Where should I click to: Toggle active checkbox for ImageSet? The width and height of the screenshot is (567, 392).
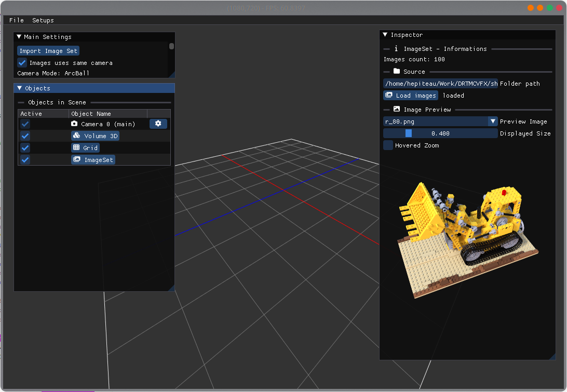point(25,160)
